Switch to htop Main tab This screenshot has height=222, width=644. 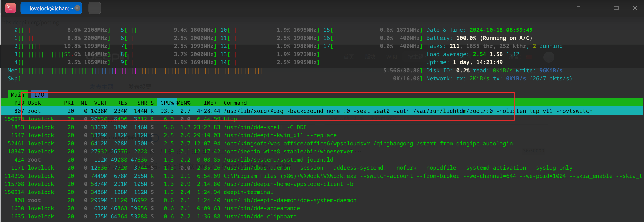click(17, 95)
